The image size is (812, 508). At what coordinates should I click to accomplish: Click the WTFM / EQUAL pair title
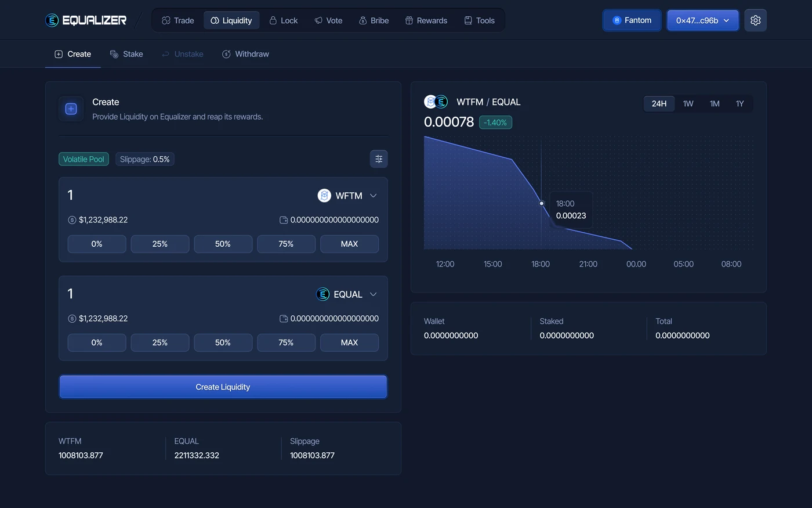point(488,102)
